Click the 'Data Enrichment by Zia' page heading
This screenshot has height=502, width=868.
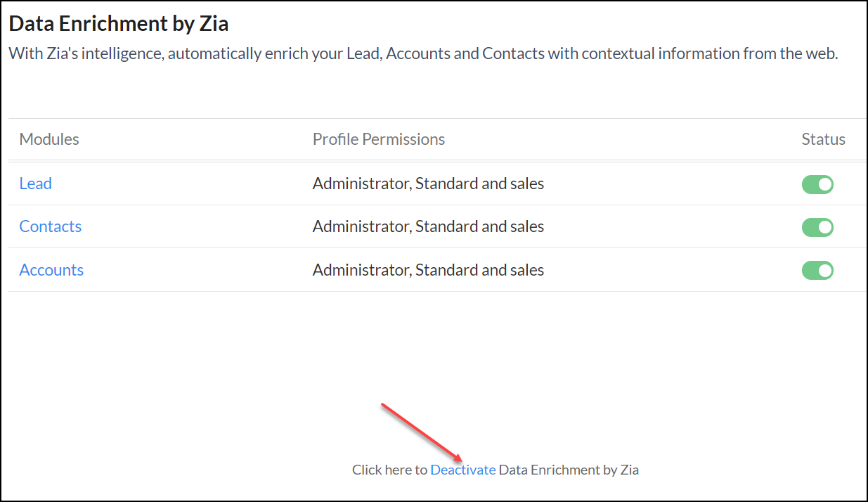point(119,24)
